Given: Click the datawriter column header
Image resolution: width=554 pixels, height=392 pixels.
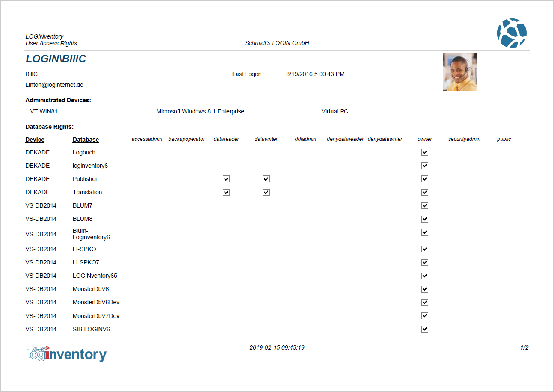Looking at the screenshot, I should 266,139.
